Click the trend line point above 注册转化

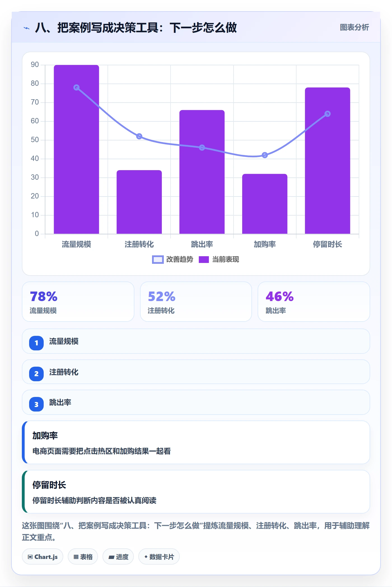click(139, 136)
